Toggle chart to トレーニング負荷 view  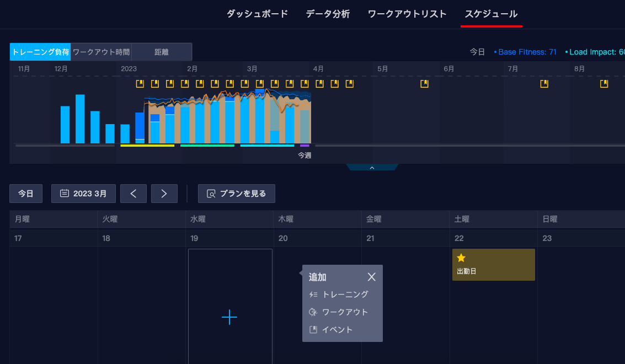tap(40, 52)
